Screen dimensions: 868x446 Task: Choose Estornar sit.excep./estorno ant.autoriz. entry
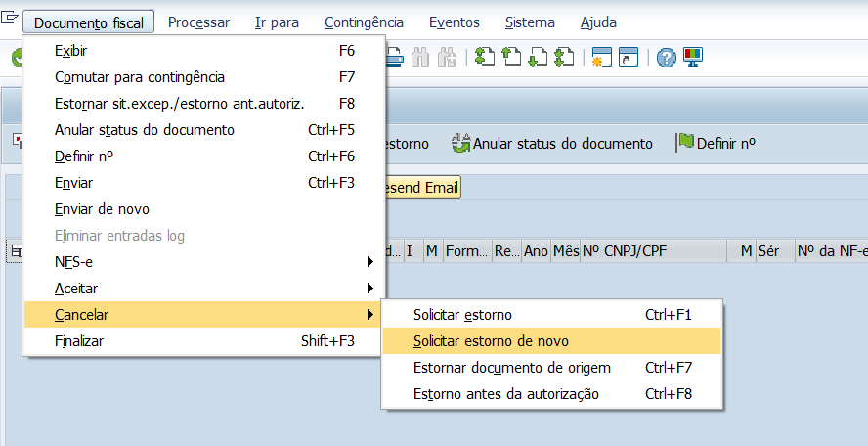(203, 104)
